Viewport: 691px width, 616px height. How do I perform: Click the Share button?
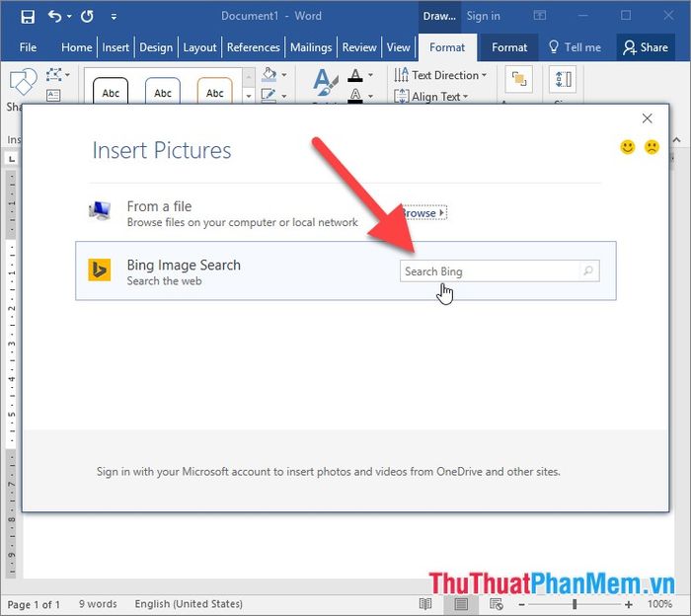click(x=646, y=47)
